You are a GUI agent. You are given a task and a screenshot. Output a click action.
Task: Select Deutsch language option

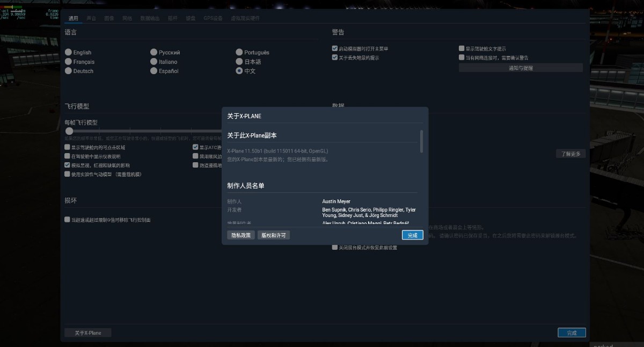coord(68,70)
